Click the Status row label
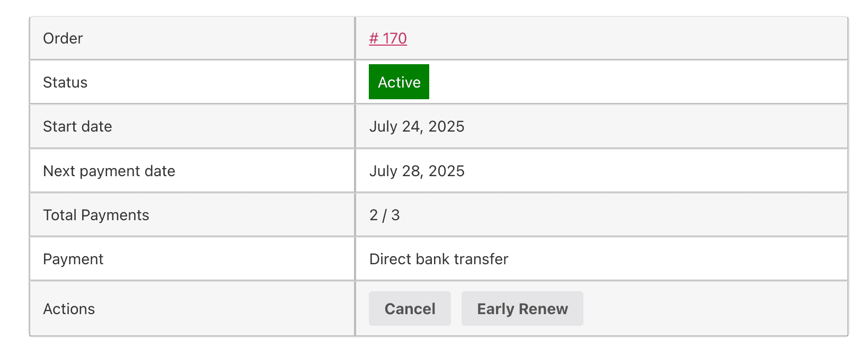The image size is (868, 364). (x=65, y=82)
